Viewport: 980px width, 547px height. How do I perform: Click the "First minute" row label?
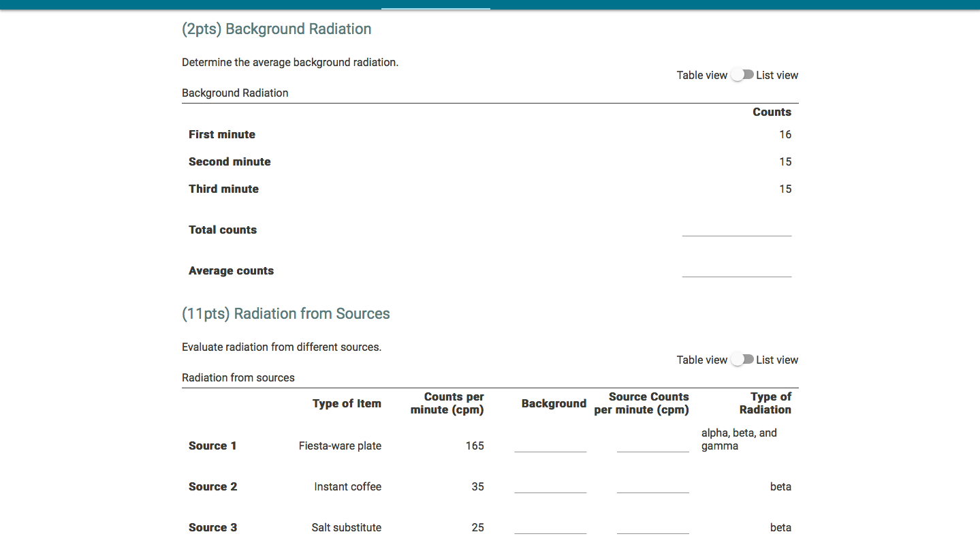(222, 134)
